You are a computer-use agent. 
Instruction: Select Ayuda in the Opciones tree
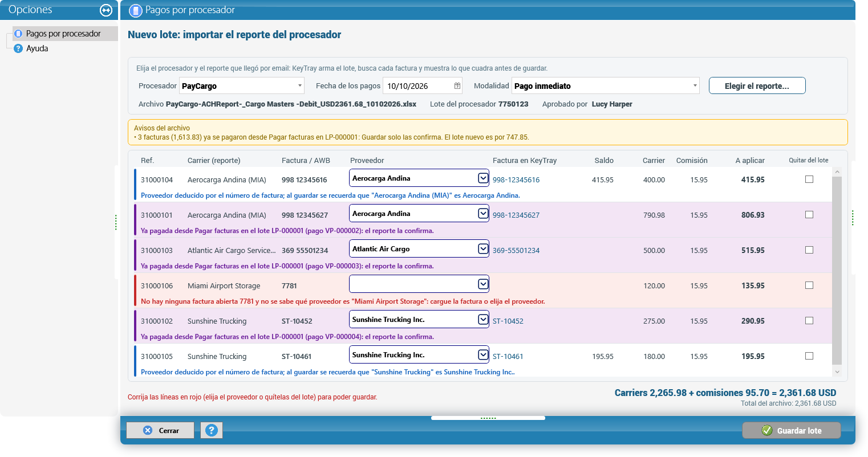pos(37,48)
